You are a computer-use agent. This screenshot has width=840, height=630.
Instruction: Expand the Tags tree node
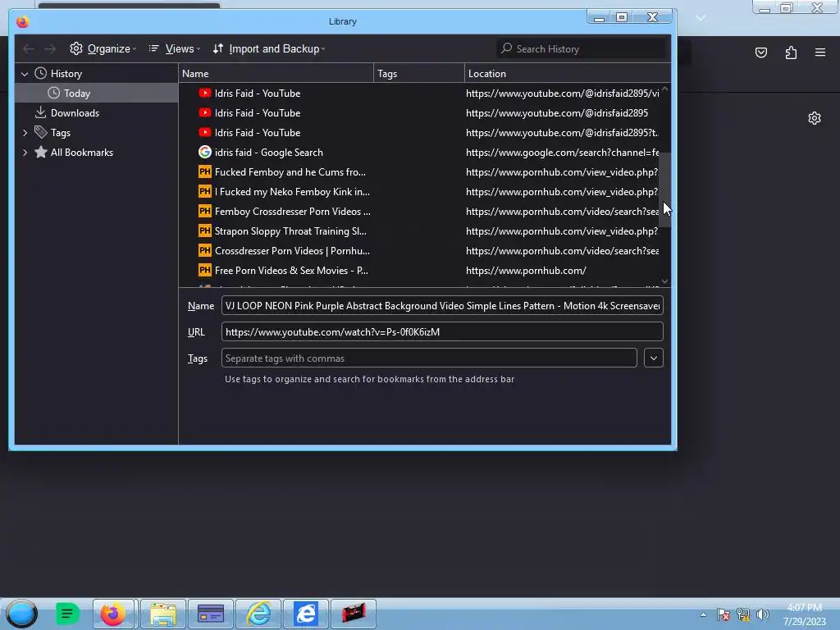coord(25,133)
